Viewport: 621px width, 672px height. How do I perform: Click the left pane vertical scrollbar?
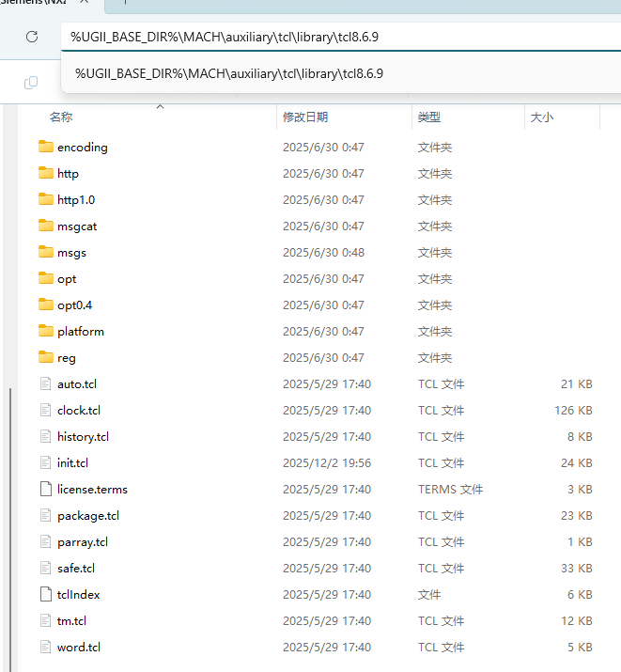[x=10, y=529]
